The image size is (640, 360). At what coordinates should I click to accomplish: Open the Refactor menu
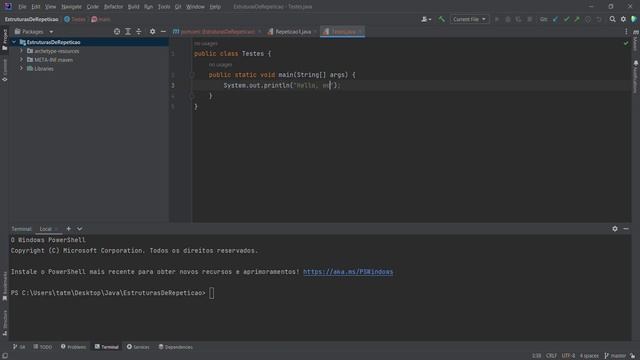[x=113, y=7]
